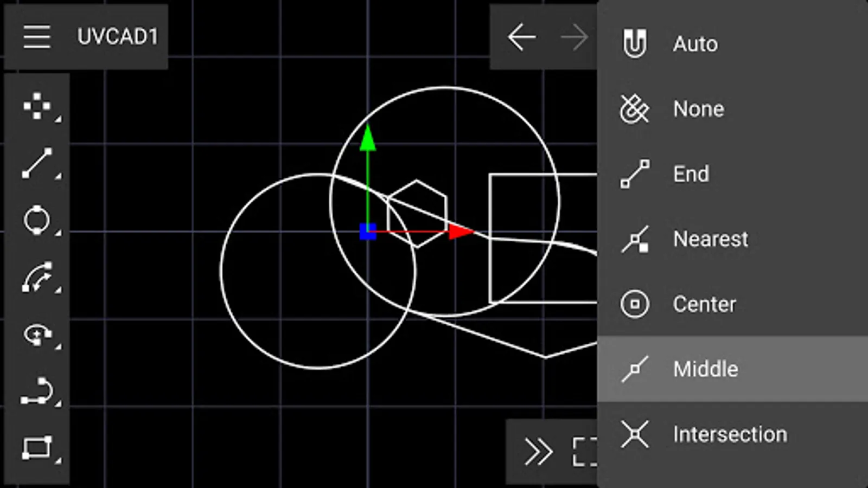
Task: Choose Middle snap mode
Action: click(732, 369)
